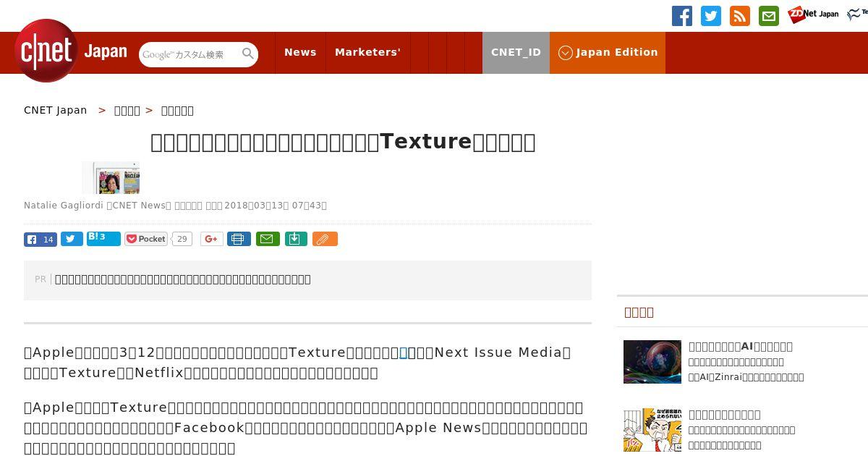Visit ZDNet Japan via its logo
868x456 pixels.
click(813, 14)
